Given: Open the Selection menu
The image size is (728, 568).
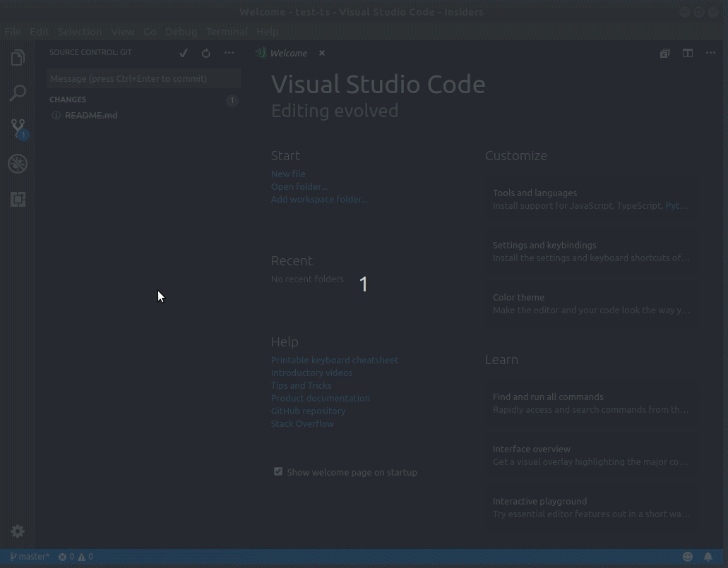Looking at the screenshot, I should point(80,32).
